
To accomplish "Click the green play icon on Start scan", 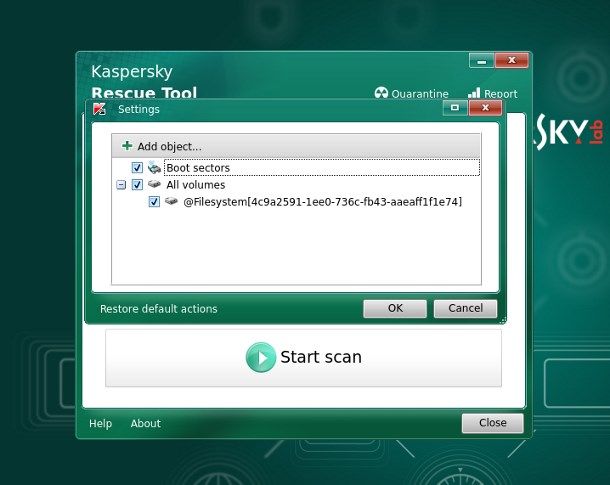I will coord(261,357).
